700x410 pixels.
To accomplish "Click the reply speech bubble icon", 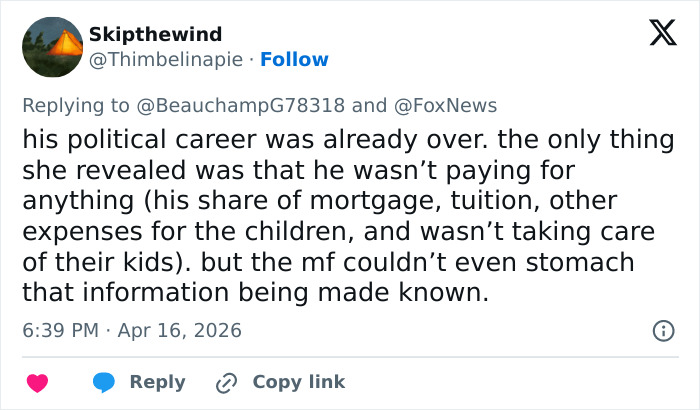I will (x=105, y=382).
